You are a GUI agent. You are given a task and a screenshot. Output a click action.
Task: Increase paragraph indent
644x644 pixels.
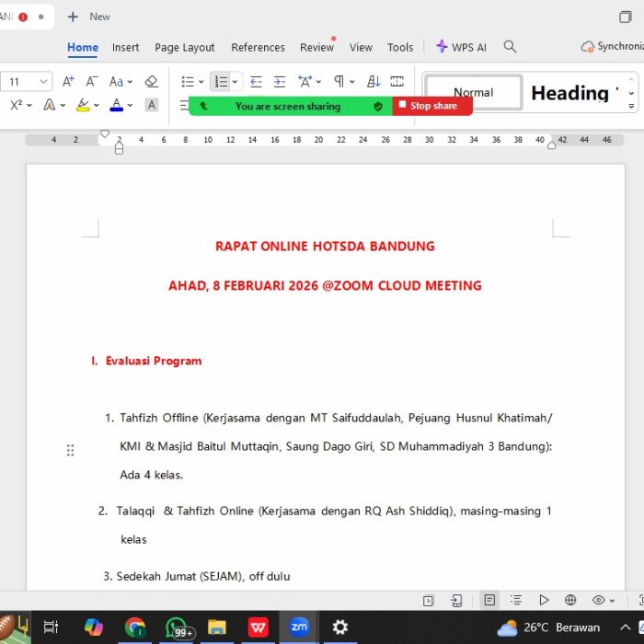pyautogui.click(x=280, y=81)
